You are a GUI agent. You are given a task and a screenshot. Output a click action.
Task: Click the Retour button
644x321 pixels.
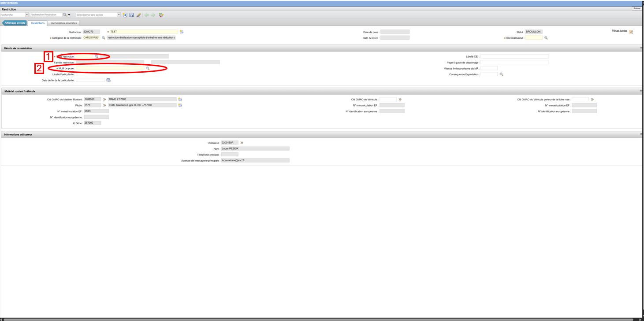click(x=637, y=8)
